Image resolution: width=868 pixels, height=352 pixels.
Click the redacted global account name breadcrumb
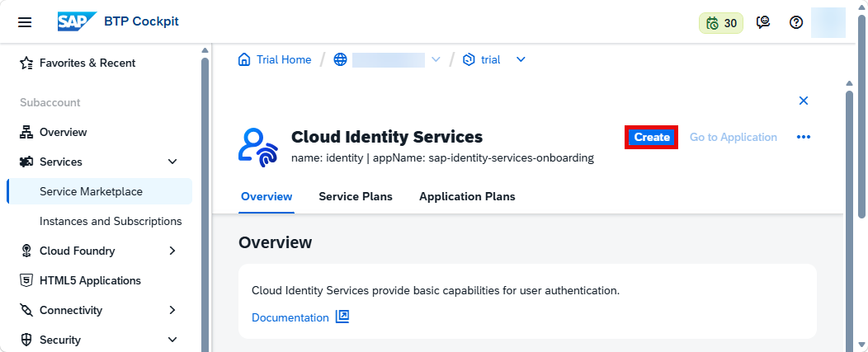(388, 60)
